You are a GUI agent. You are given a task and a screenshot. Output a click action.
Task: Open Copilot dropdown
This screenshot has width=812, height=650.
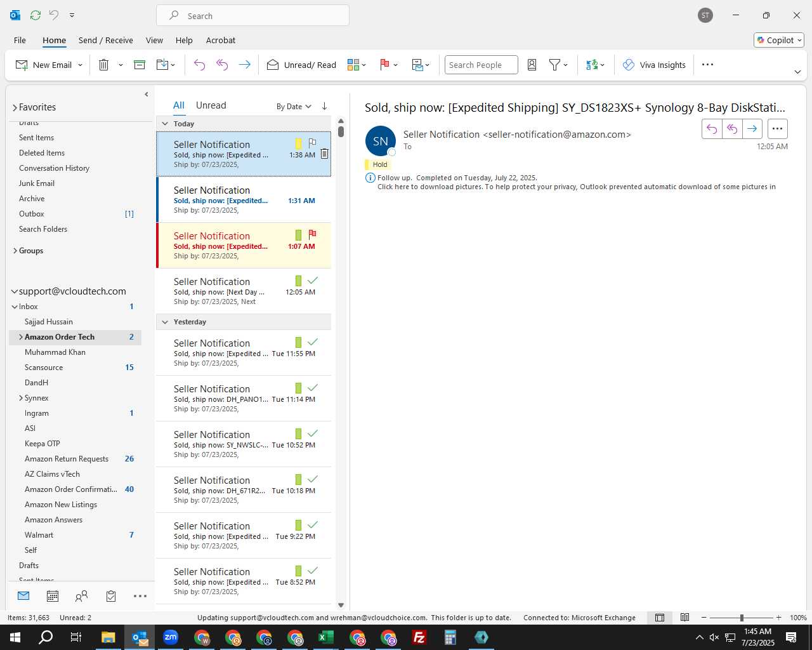[x=779, y=40]
